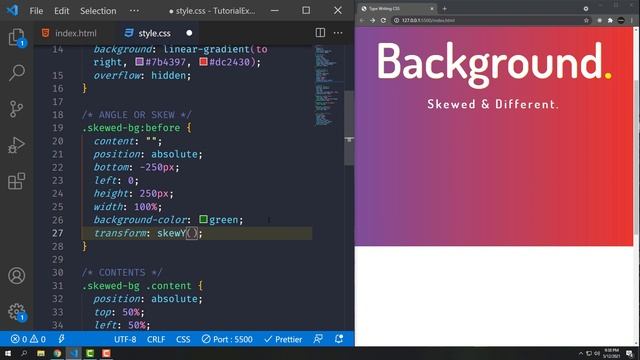Select the style.css editor tab
The image size is (640, 360).
pos(154,33)
